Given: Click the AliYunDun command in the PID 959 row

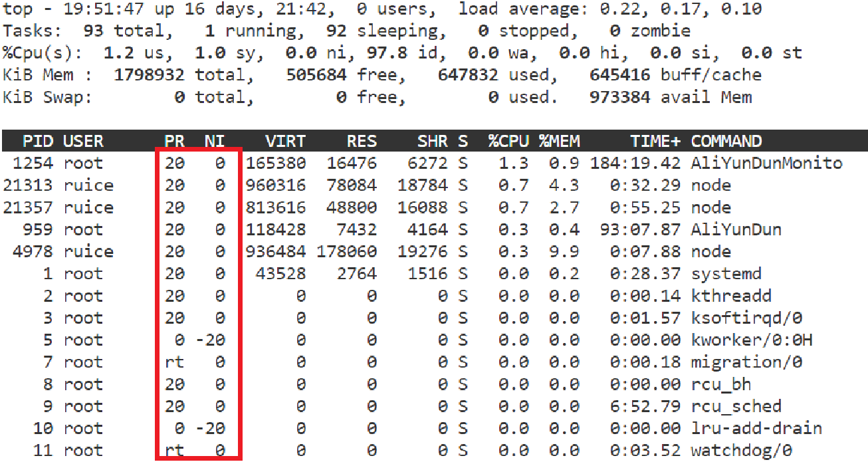Looking at the screenshot, I should pos(736,230).
